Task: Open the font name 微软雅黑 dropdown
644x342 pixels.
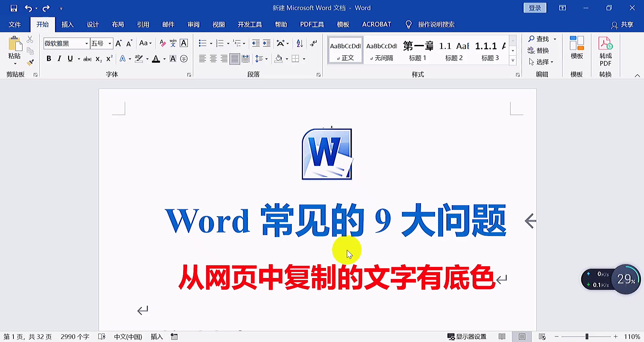Action: coord(87,44)
